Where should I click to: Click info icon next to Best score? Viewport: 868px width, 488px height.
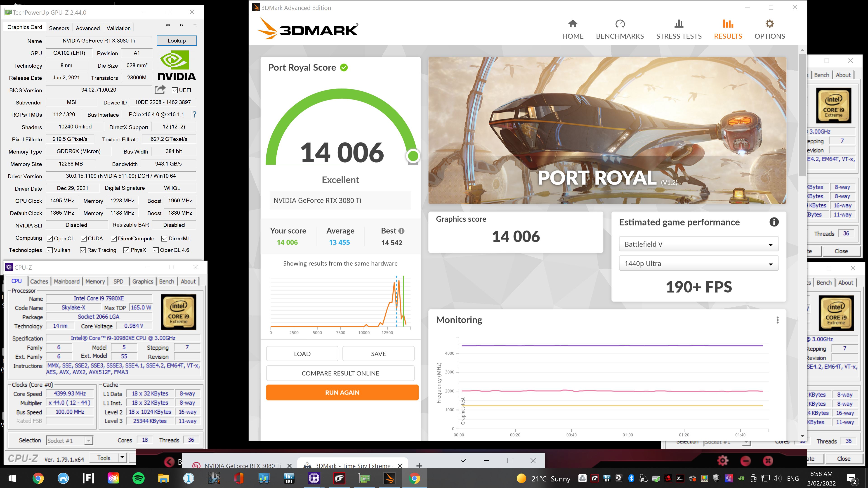pos(401,231)
